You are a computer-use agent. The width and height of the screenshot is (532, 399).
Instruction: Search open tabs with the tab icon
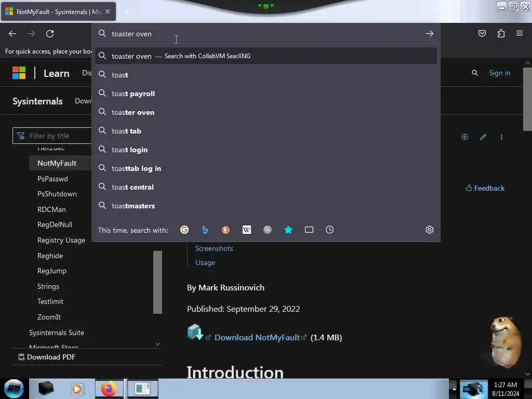click(x=309, y=230)
